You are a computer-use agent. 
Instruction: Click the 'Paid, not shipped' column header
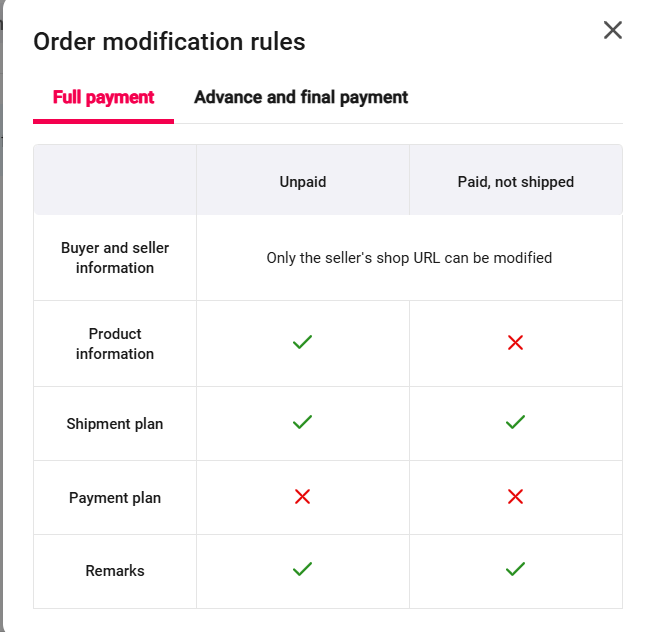pos(516,182)
